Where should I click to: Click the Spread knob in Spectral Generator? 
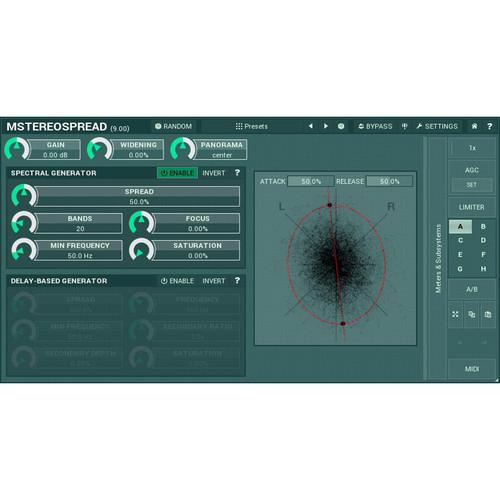tap(24, 196)
